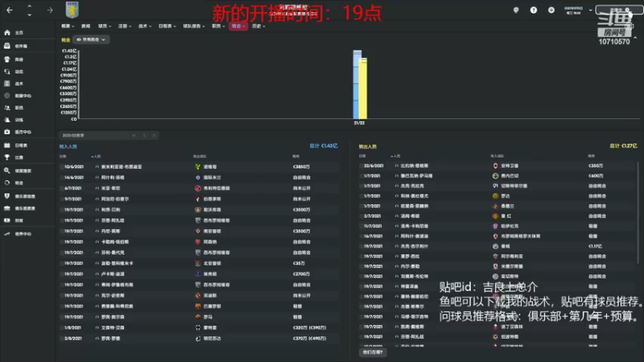644x362 pixels.
Task: Open the 数据中心 data hub icon
Action: point(7,96)
